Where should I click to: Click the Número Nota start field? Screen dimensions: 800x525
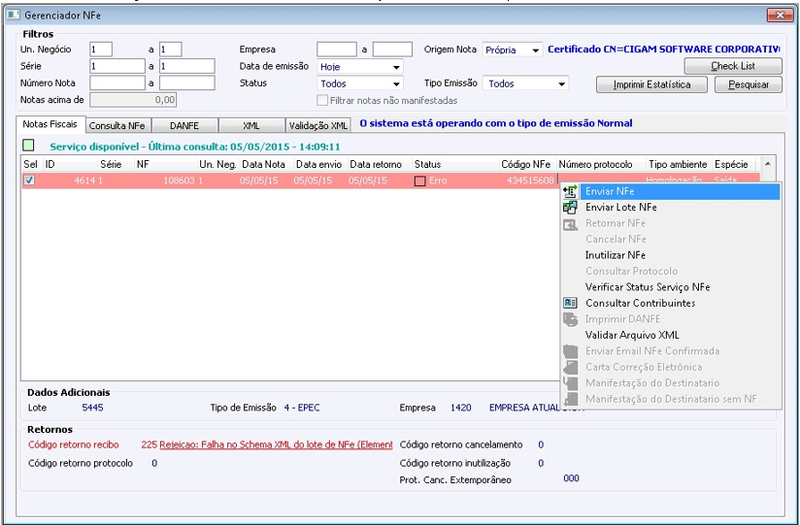[117, 83]
